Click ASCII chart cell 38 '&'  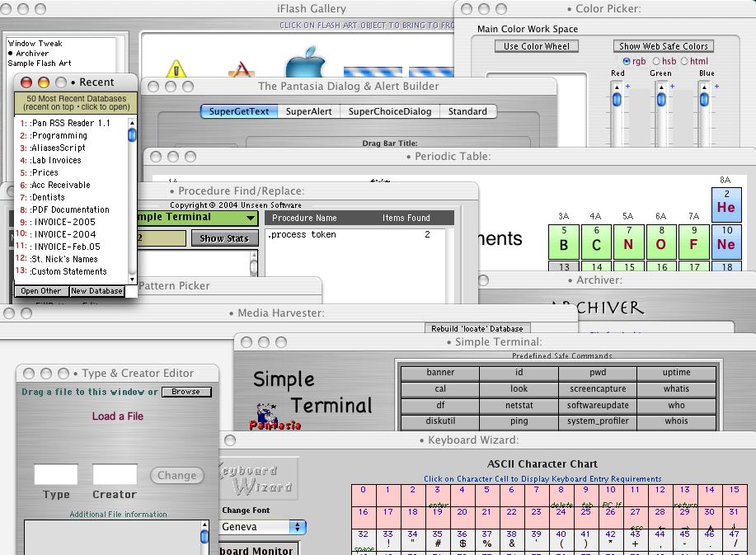[x=511, y=539]
